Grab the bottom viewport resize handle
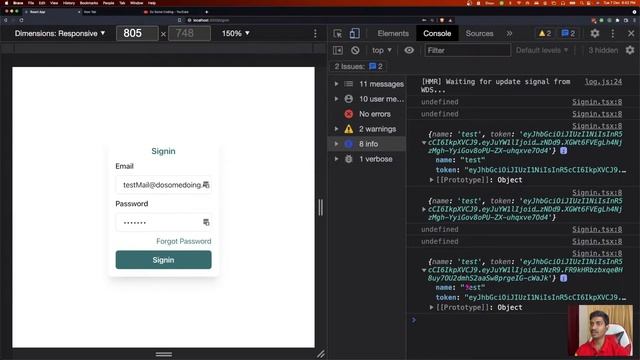 pos(163,354)
